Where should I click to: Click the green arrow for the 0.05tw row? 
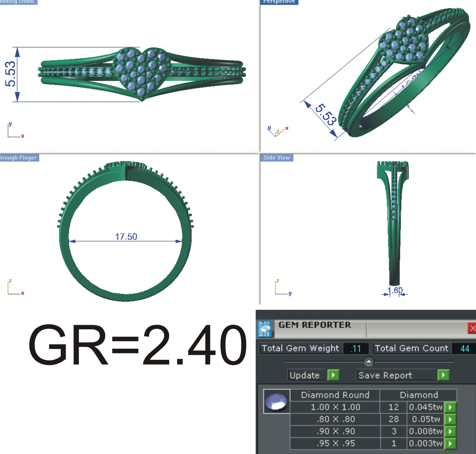coord(450,419)
